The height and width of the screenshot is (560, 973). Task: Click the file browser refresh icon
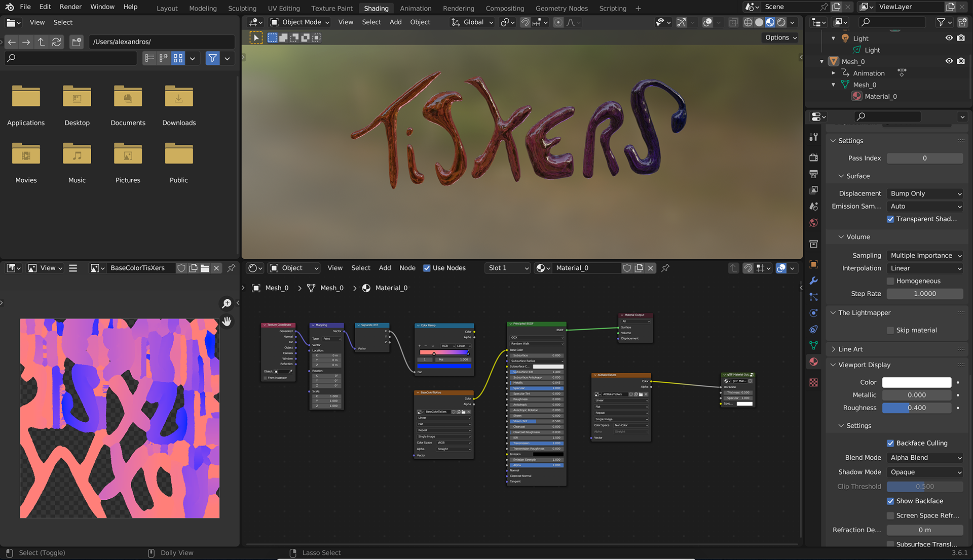pos(57,42)
